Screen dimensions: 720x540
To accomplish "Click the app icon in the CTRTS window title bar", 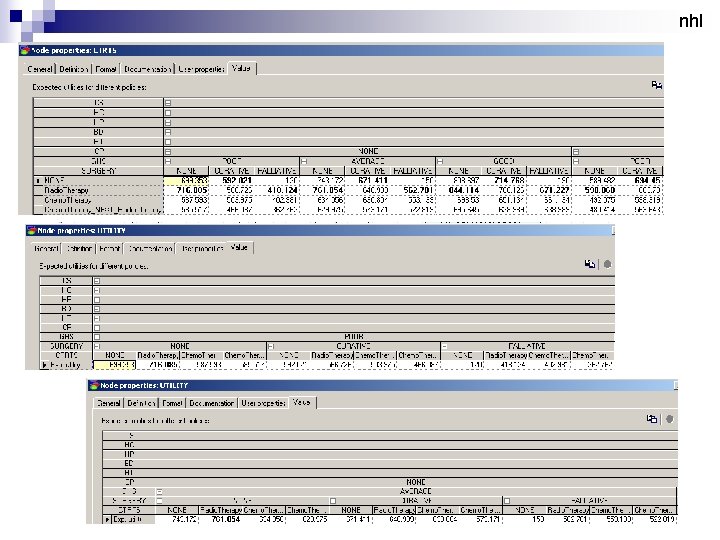I will point(25,50).
